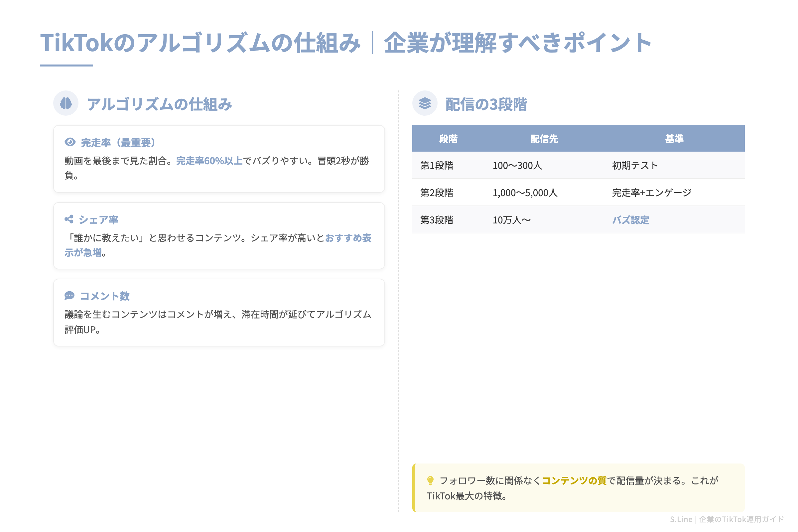Click the brain icon next to アルゴリズムの仕組み
Viewport: 798px width, 532px height.
pos(66,103)
